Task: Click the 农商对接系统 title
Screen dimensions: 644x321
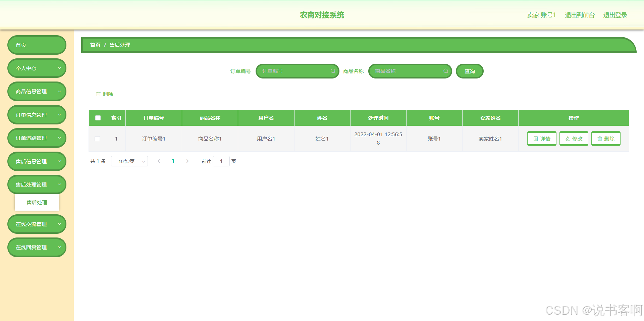Action: (322, 15)
